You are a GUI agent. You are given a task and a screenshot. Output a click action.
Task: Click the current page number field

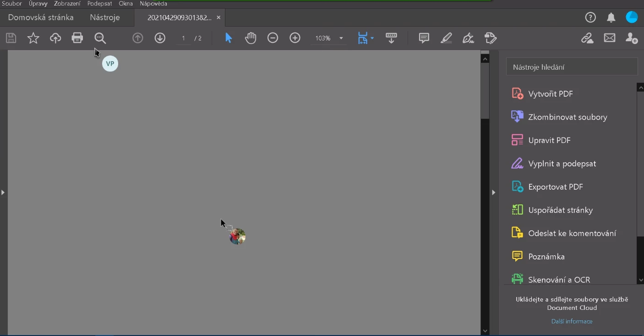tap(183, 38)
